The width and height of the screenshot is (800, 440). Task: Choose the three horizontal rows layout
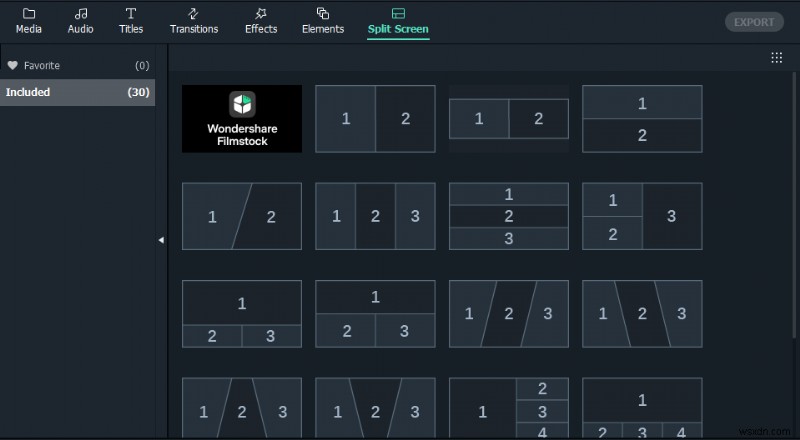tap(509, 216)
